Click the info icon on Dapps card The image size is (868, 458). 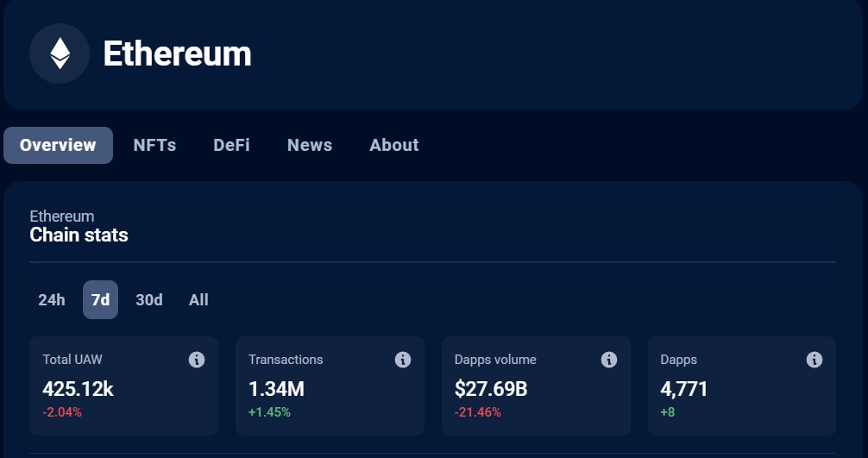tap(815, 360)
